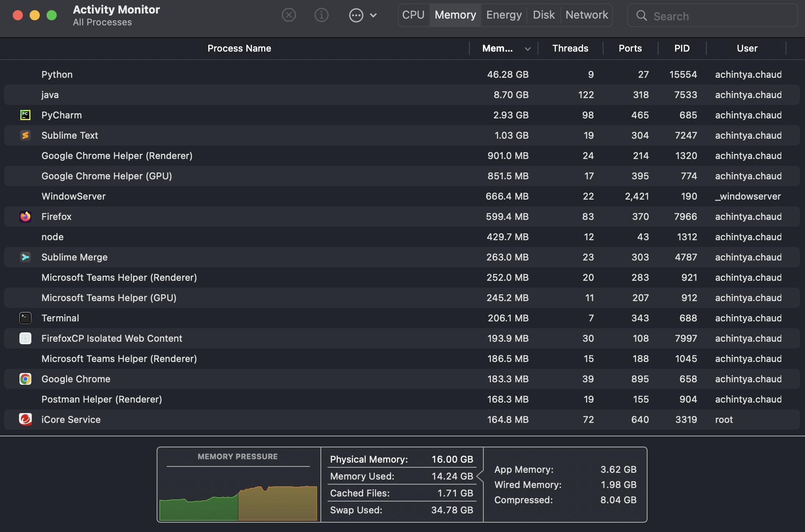Click PID 15554 in the Python row

(683, 74)
